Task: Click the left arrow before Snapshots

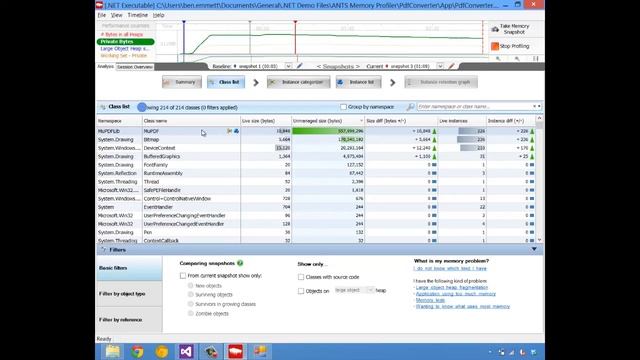Action: coord(319,66)
